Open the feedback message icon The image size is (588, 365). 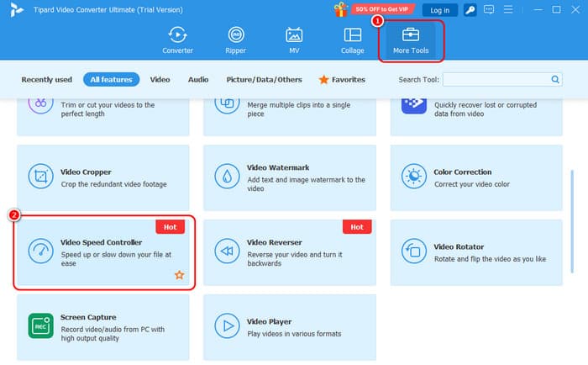click(489, 9)
